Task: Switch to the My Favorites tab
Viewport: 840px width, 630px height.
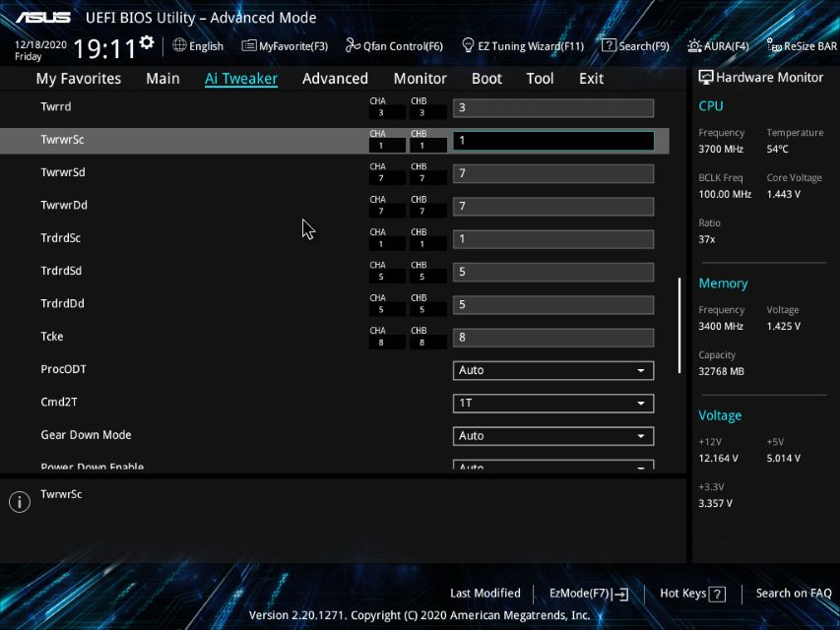Action: (x=78, y=79)
